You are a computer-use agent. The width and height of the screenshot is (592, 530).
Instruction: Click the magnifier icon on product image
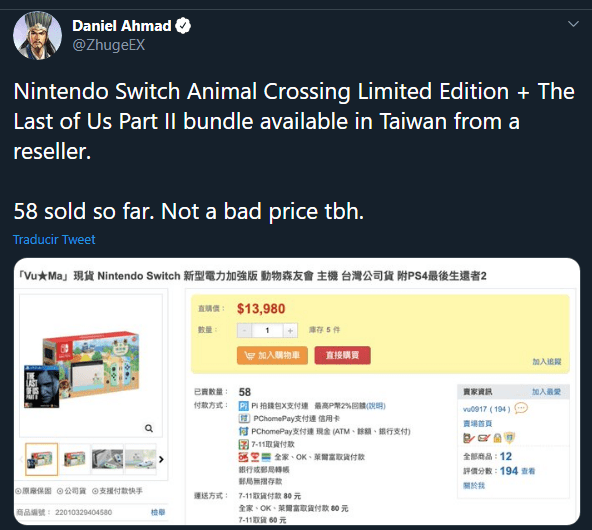click(x=149, y=428)
